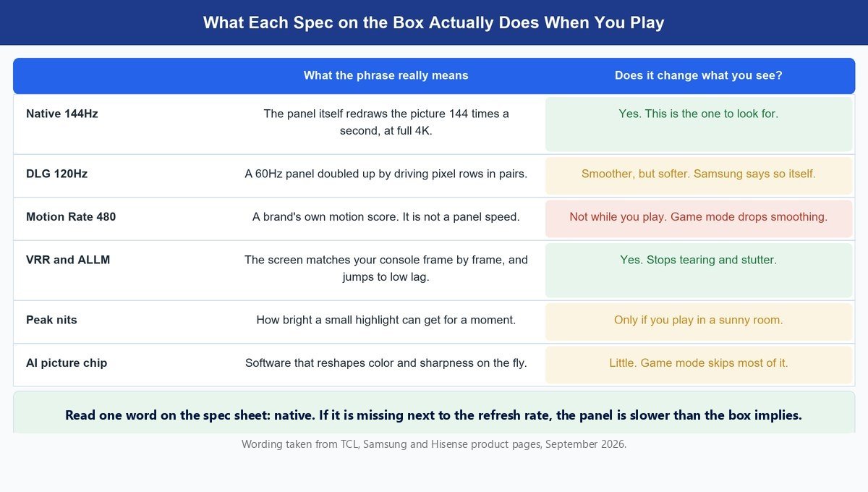
Task: Click the Native 144Hz row label
Action: [x=62, y=114]
